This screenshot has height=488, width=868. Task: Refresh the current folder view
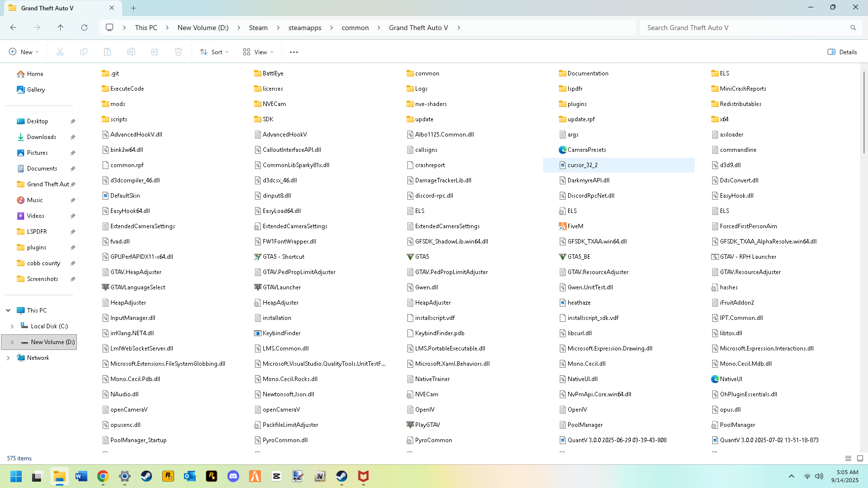(84, 28)
